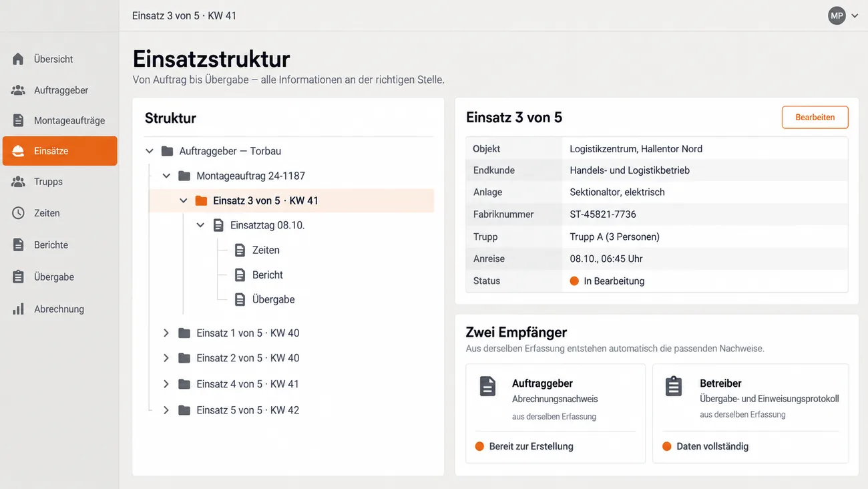Screen dimensions: 868x489
Task: Click the people icon beside Auftraggeber
Action: [x=19, y=90]
